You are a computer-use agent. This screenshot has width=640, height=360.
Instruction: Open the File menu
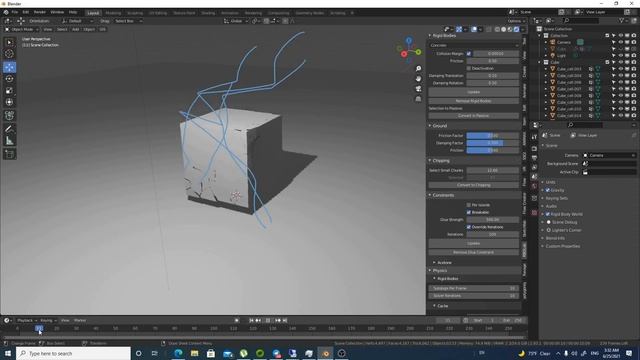14,12
